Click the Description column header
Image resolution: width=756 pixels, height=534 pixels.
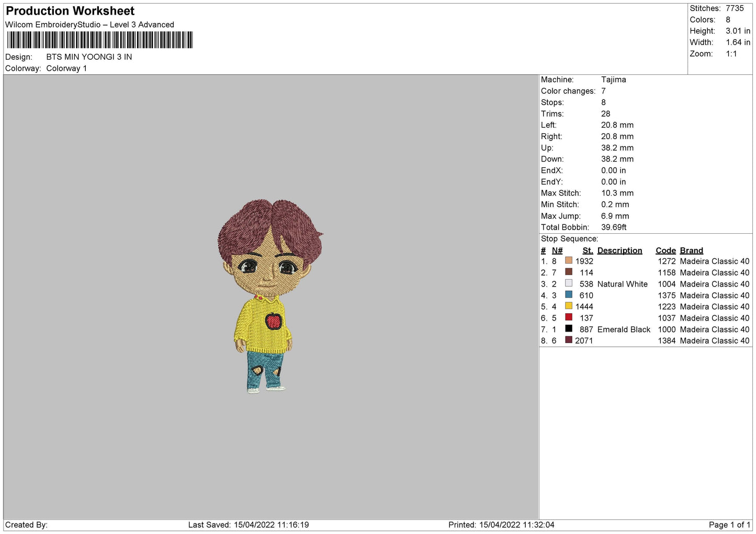pyautogui.click(x=619, y=251)
